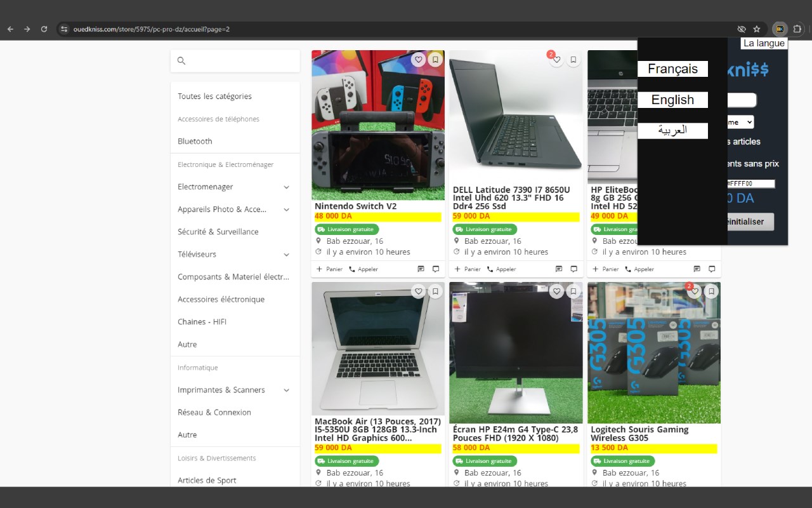This screenshot has width=812, height=508.
Task: Click the eye-off icon in the address bar
Action: tap(741, 29)
